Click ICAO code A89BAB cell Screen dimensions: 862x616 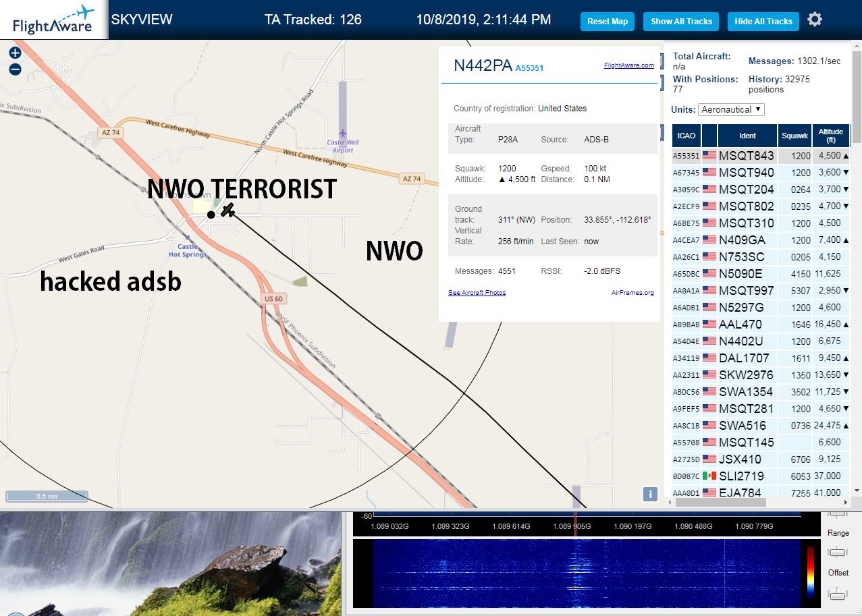pos(686,325)
